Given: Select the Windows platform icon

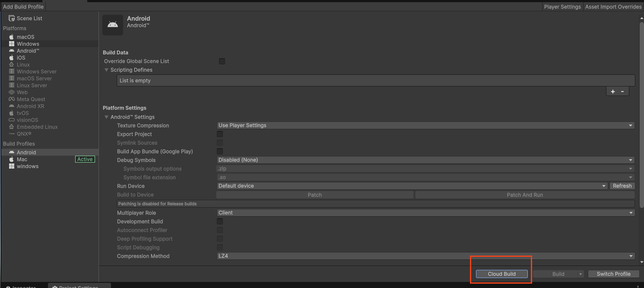Looking at the screenshot, I should point(12,44).
